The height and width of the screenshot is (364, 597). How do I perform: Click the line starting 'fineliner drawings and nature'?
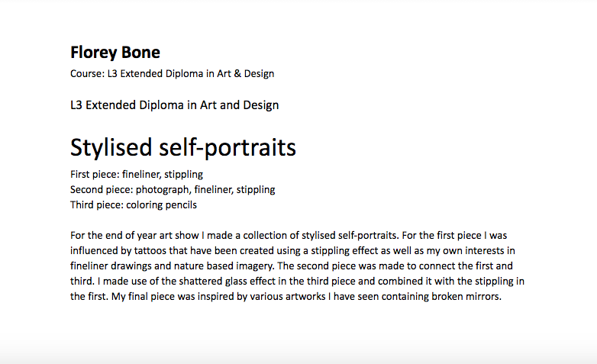tap(292, 266)
